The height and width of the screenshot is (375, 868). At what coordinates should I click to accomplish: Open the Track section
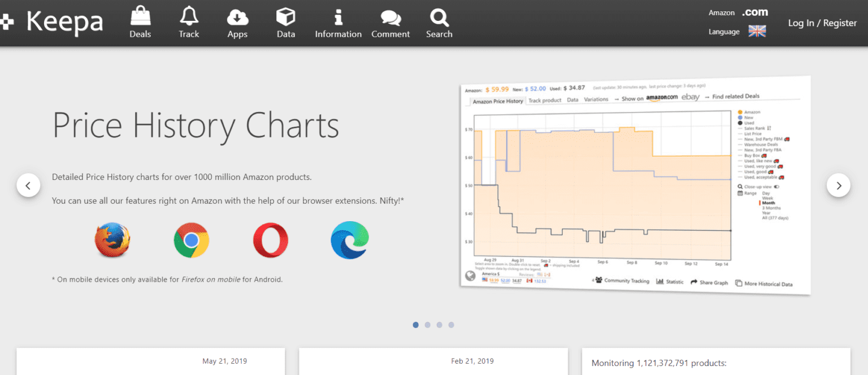pos(189,21)
